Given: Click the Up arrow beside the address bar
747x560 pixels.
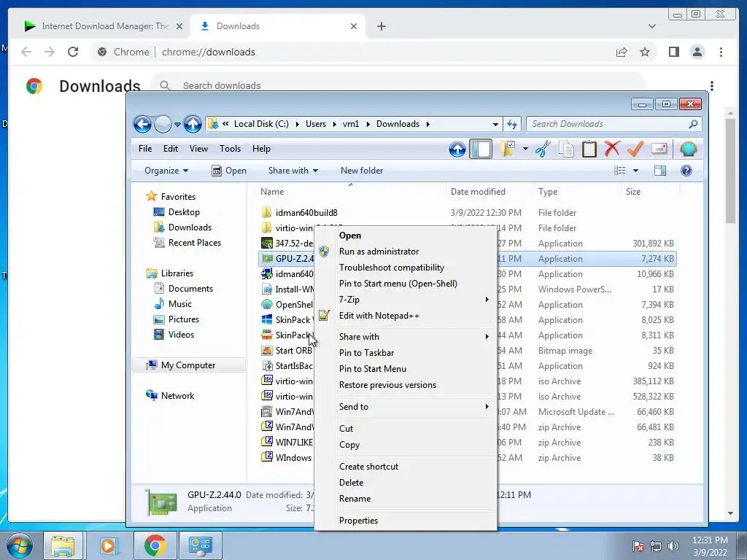Looking at the screenshot, I should 193,124.
